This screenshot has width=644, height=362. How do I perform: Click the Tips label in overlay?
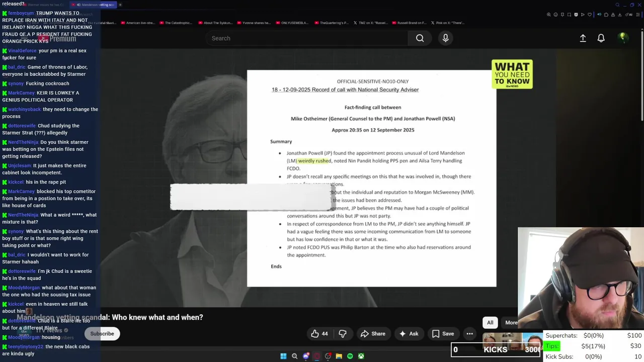click(x=552, y=346)
